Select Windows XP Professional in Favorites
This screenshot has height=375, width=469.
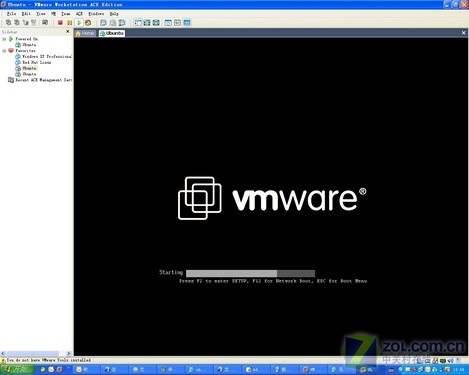click(47, 57)
